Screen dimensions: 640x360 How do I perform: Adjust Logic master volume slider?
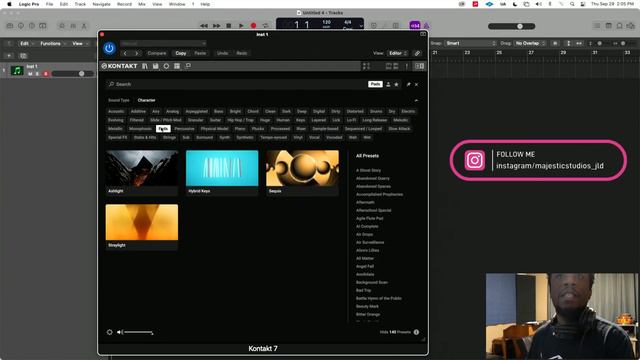(x=511, y=26)
